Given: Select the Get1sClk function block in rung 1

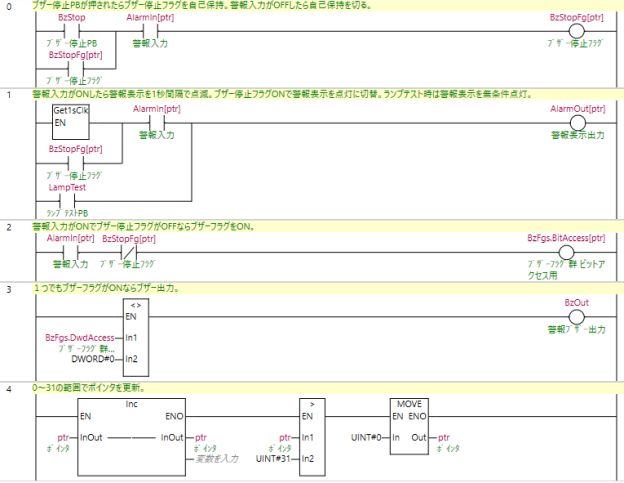Looking at the screenshot, I should click(71, 122).
